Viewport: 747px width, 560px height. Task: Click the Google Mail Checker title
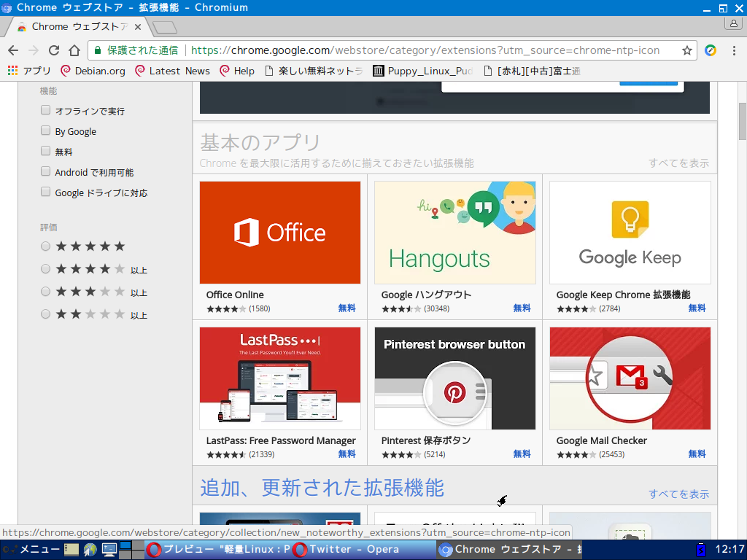[602, 441]
